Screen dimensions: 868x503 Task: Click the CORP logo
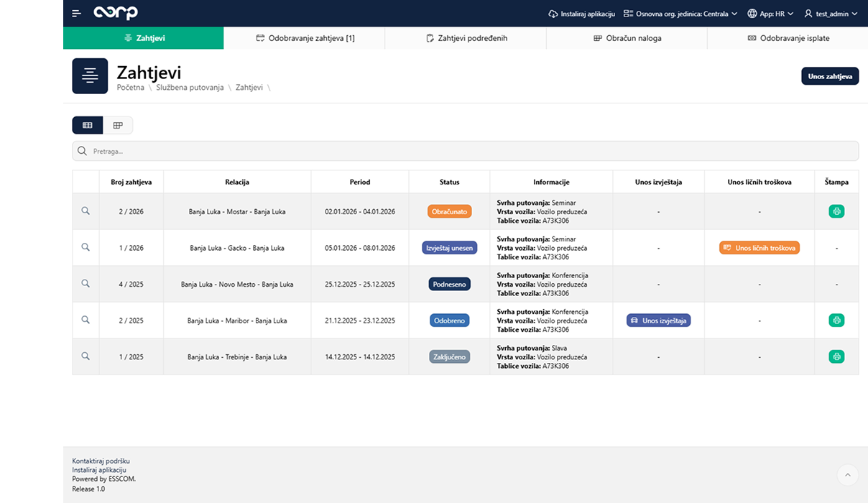pos(116,13)
